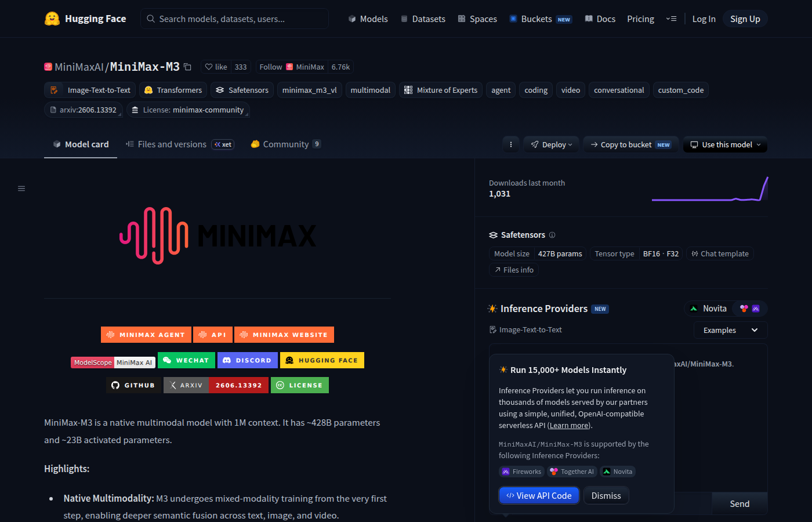The image size is (812, 522).
Task: Expand the Use this model dropdown
Action: [x=725, y=144]
